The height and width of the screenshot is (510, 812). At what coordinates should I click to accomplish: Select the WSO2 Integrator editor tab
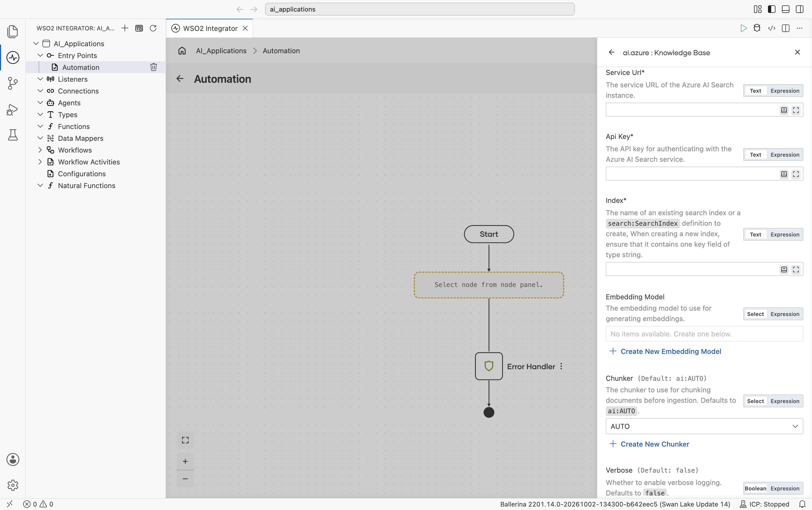tap(209, 28)
